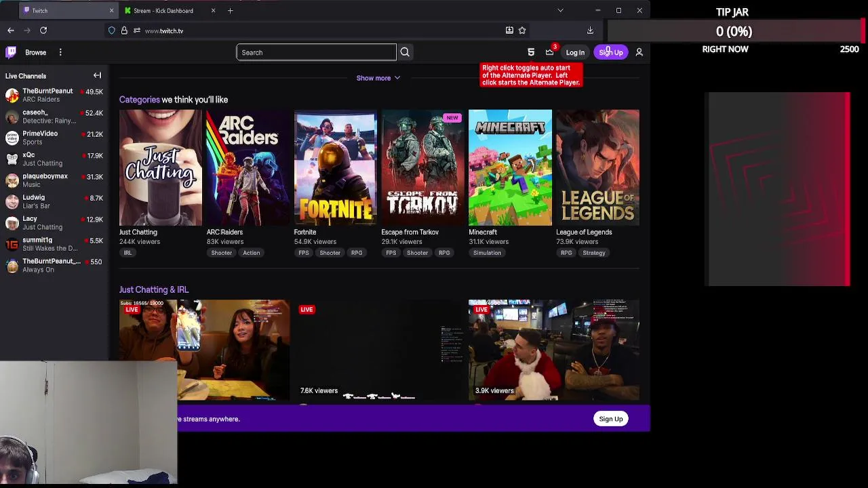Open the Browse menu item

coord(36,52)
